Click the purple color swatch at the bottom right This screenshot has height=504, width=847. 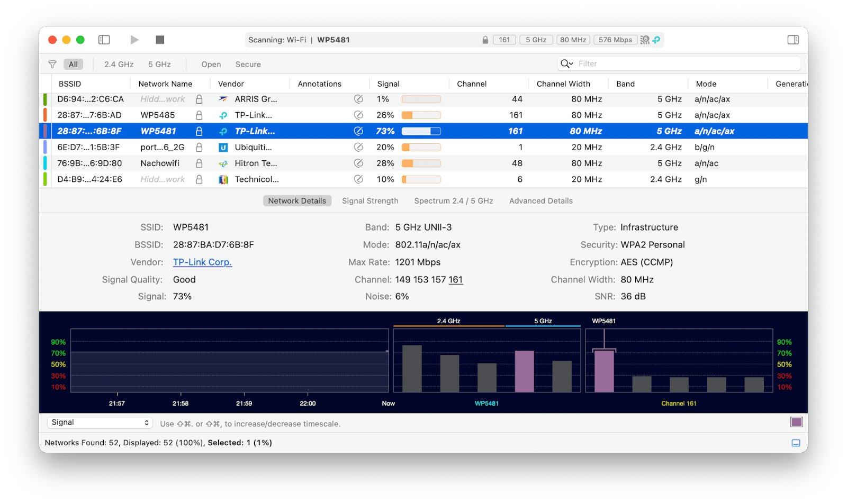[796, 422]
